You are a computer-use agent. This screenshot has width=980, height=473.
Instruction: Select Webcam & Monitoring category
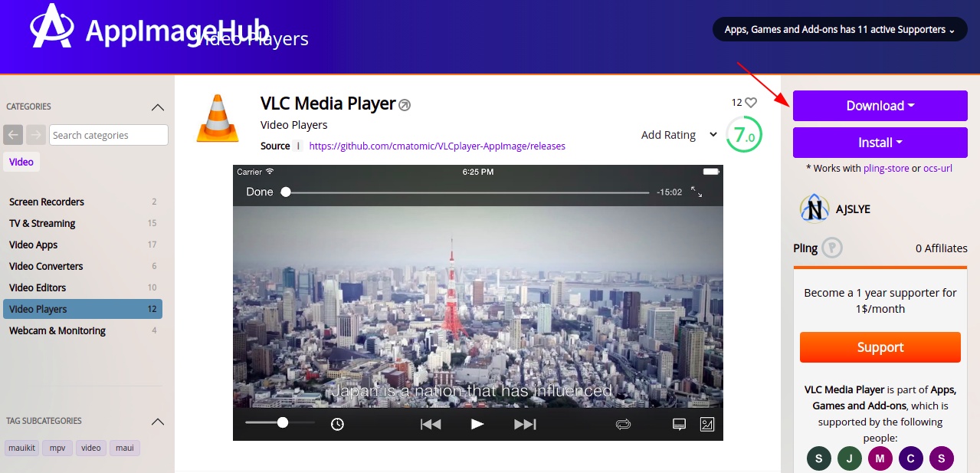[83, 330]
